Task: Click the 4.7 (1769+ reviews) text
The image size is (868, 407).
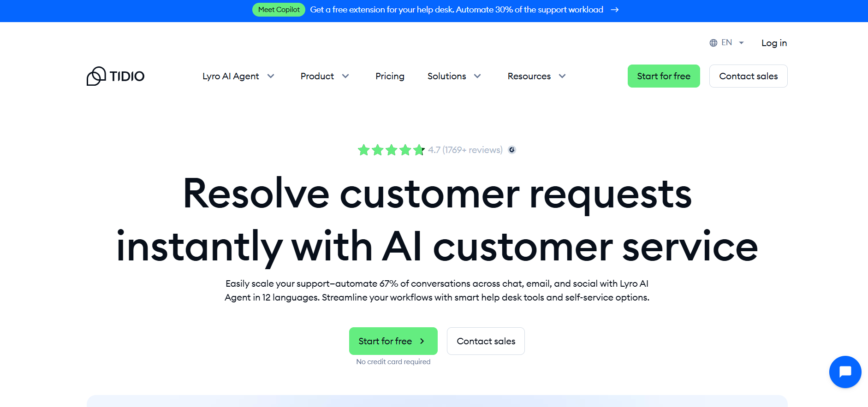Action: tap(465, 150)
